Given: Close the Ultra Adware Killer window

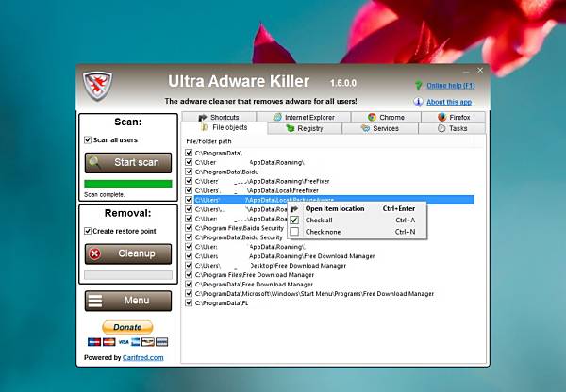Looking at the screenshot, I should pyautogui.click(x=480, y=71).
